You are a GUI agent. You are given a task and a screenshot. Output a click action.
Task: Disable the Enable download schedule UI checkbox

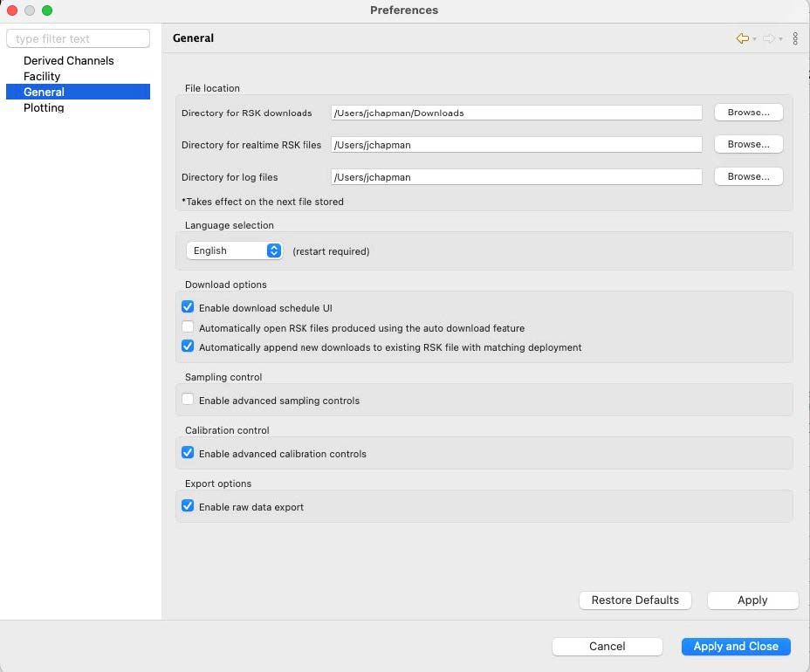[x=188, y=307]
